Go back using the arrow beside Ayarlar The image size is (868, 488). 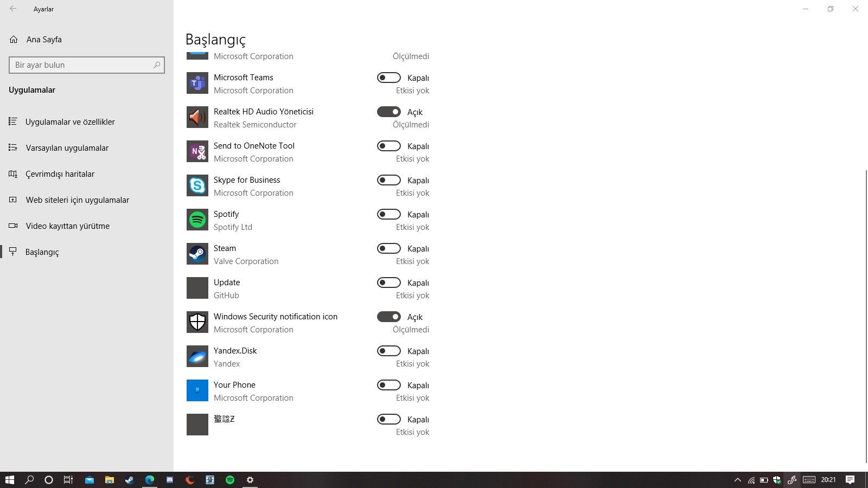(13, 9)
